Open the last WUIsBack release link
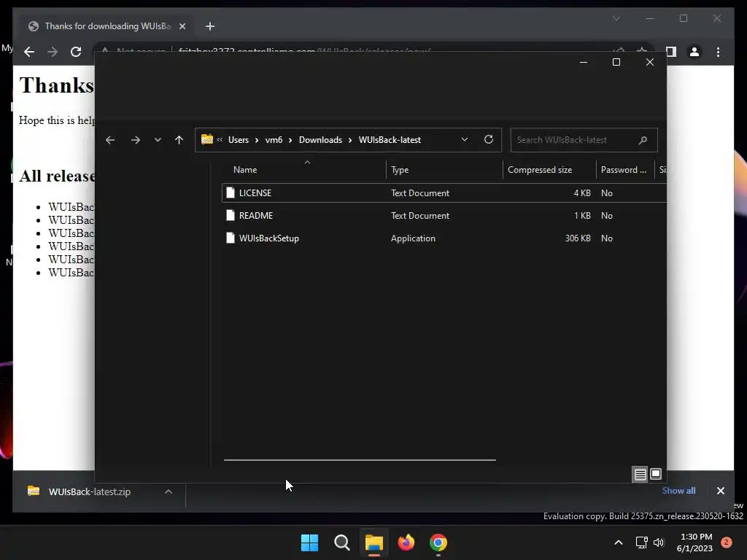747x560 pixels. coord(71,273)
